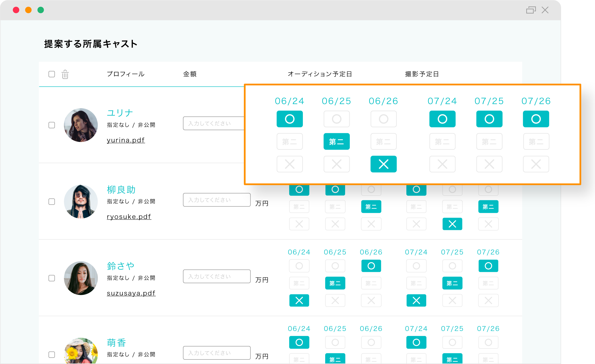Select X mark for ユリナ on 06/24
This screenshot has height=364, width=595.
point(290,164)
